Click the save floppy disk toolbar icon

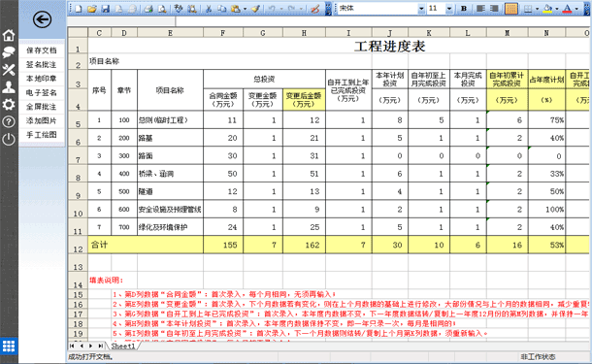click(106, 9)
